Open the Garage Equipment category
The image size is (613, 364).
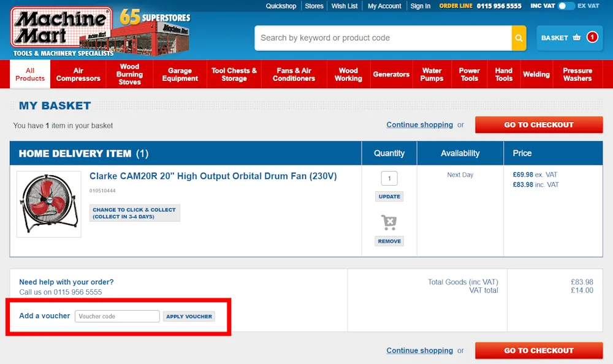pos(180,74)
